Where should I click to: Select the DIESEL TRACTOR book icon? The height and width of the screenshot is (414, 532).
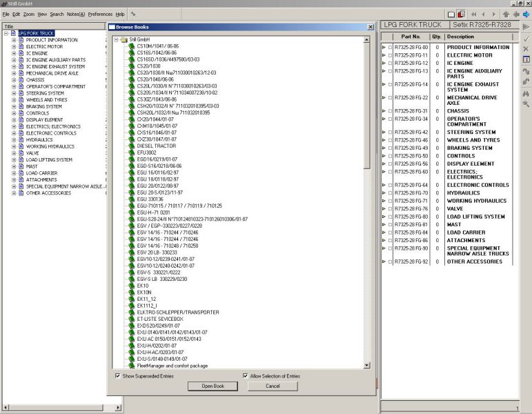click(131, 146)
